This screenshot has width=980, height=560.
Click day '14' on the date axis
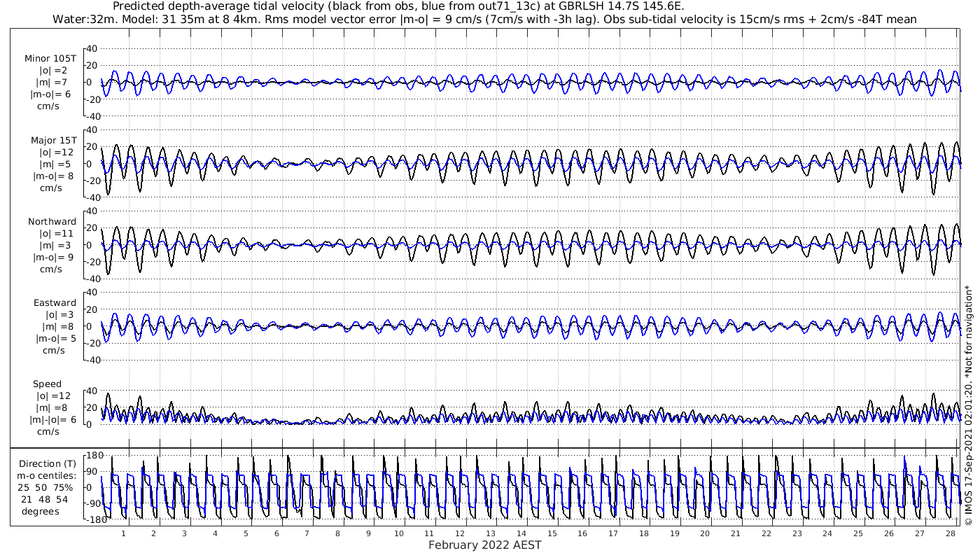pyautogui.click(x=521, y=533)
